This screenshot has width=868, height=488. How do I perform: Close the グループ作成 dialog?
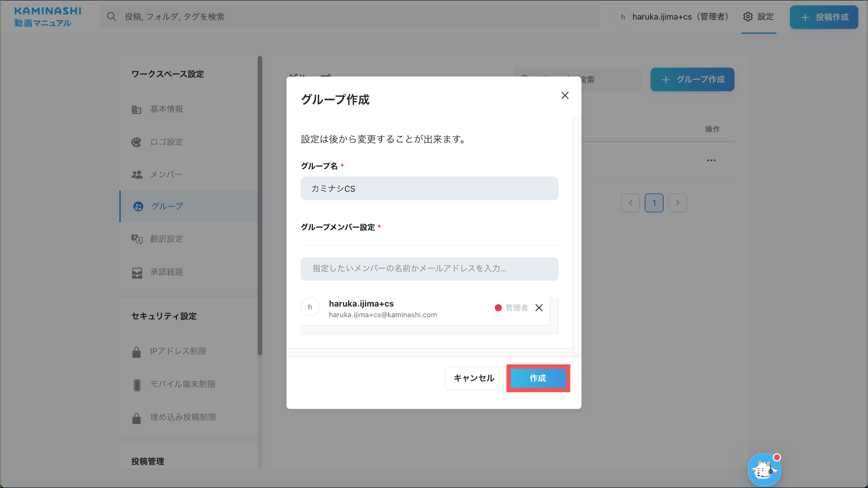(x=565, y=96)
